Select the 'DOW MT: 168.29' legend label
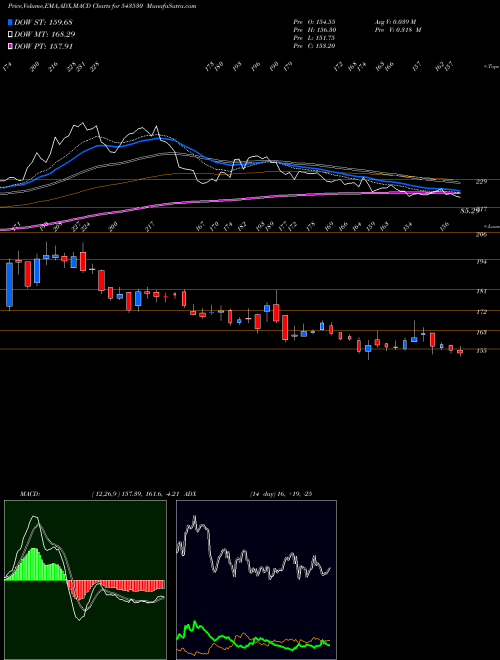The height and width of the screenshot is (660, 500). [45, 35]
